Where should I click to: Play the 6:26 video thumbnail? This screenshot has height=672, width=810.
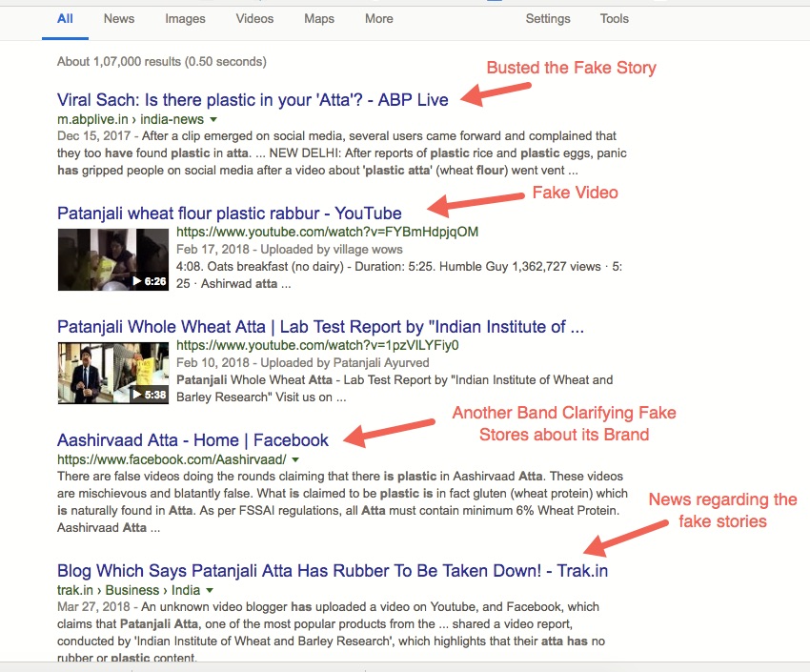[x=113, y=259]
